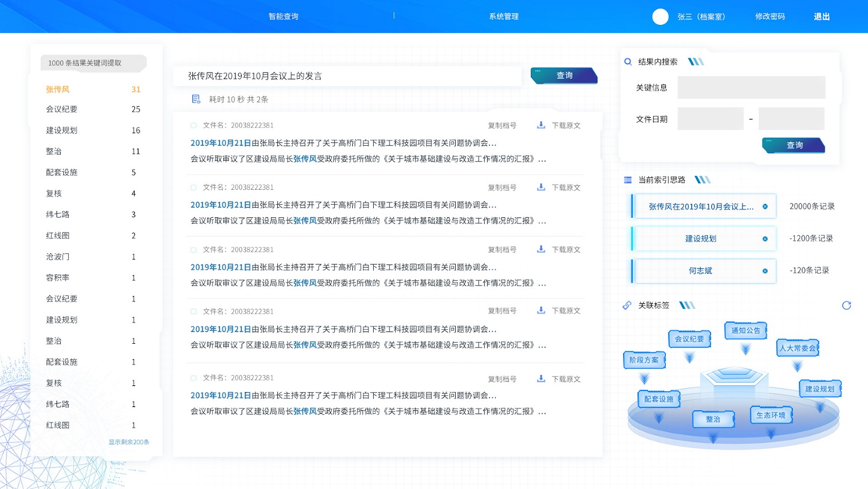Check the fifth result's checkbox
This screenshot has height=489, width=868.
point(193,378)
